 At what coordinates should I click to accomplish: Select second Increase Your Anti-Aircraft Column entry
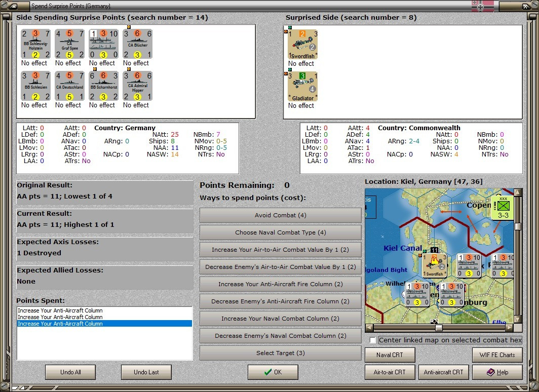point(104,317)
